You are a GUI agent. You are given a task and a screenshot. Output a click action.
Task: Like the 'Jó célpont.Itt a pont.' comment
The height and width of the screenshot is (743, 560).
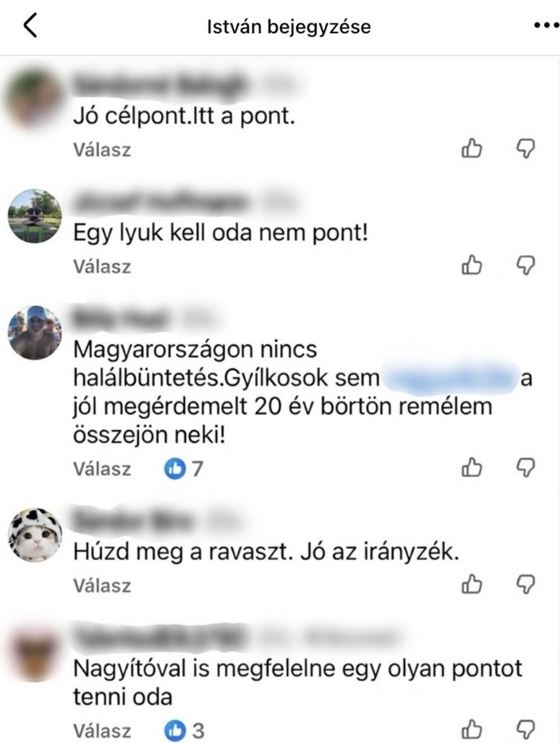coord(472,148)
